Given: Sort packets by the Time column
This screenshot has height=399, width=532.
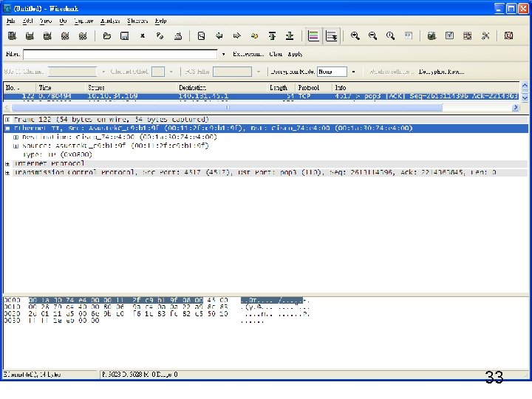Looking at the screenshot, I should point(61,87).
